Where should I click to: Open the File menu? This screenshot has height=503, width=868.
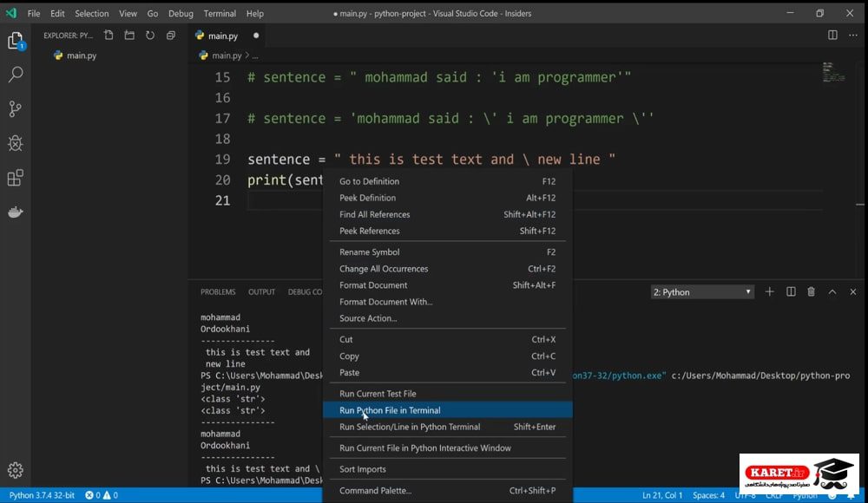34,13
